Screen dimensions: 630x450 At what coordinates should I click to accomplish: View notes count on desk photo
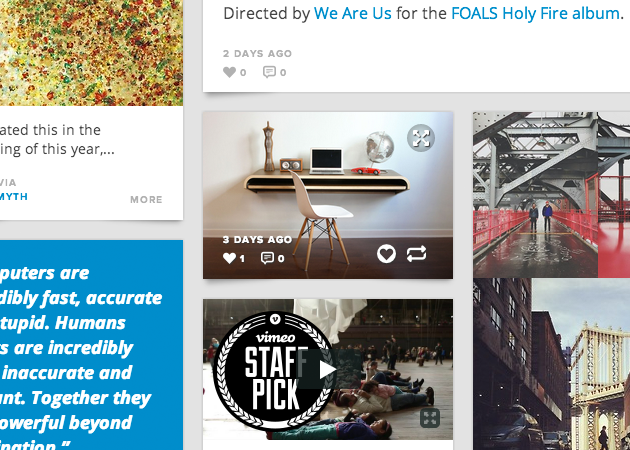(234, 258)
